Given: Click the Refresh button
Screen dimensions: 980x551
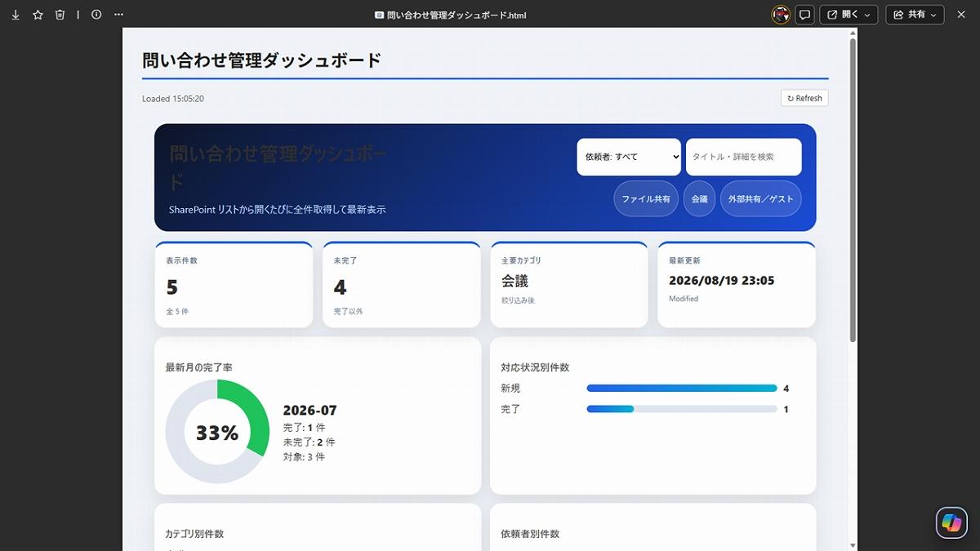Looking at the screenshot, I should [x=804, y=98].
